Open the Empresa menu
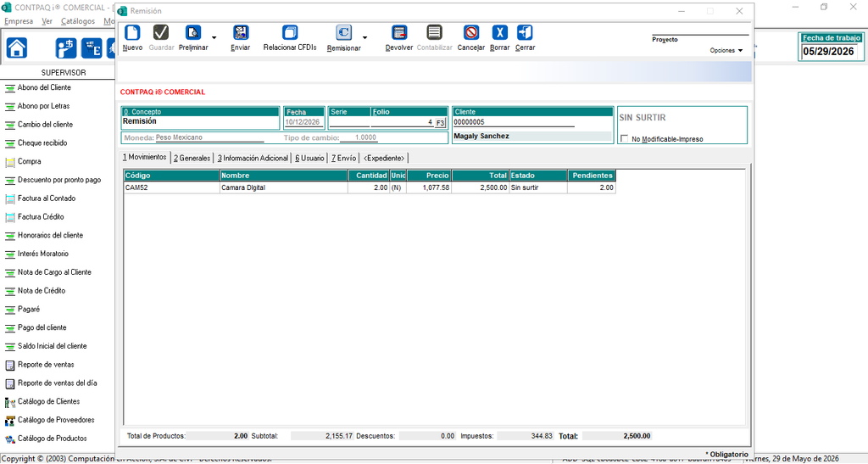The image size is (868, 464). click(x=19, y=21)
